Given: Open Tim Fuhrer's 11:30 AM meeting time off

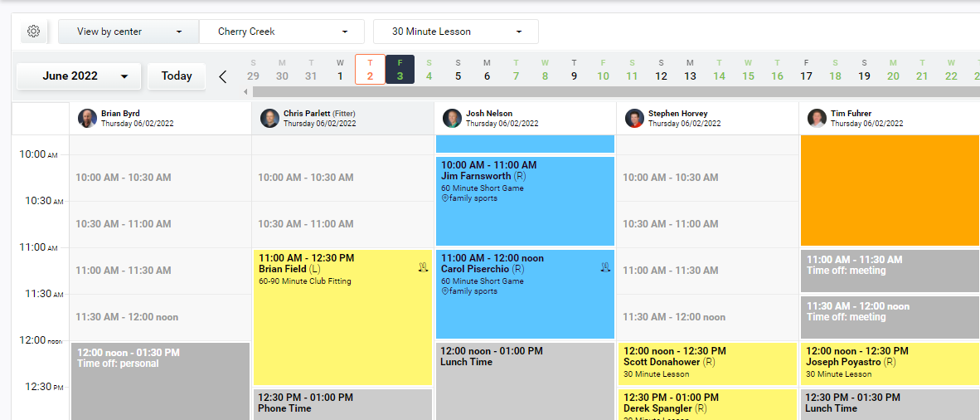Looking at the screenshot, I should pos(890,317).
